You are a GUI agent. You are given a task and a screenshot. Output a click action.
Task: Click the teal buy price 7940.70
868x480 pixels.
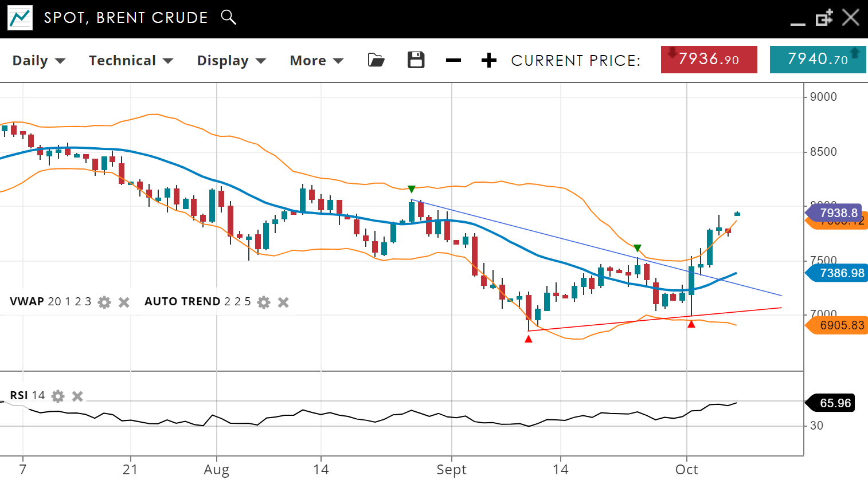(818, 60)
